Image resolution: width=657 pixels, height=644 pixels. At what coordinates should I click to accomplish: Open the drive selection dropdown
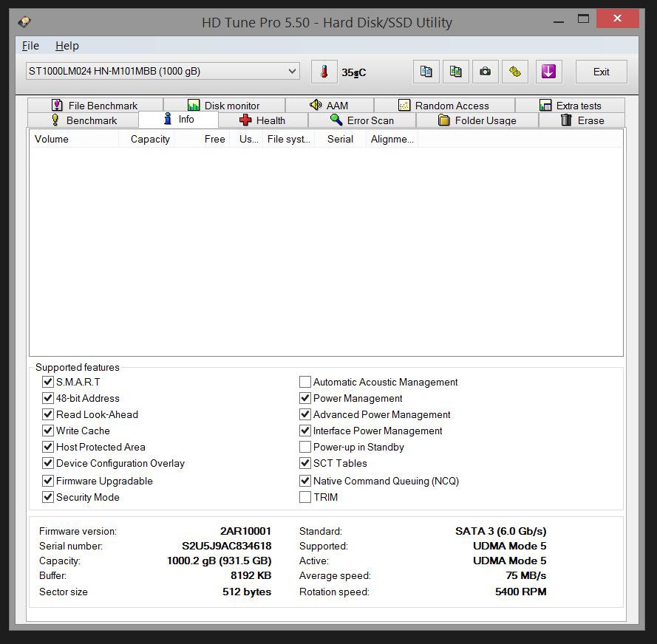coord(163,71)
